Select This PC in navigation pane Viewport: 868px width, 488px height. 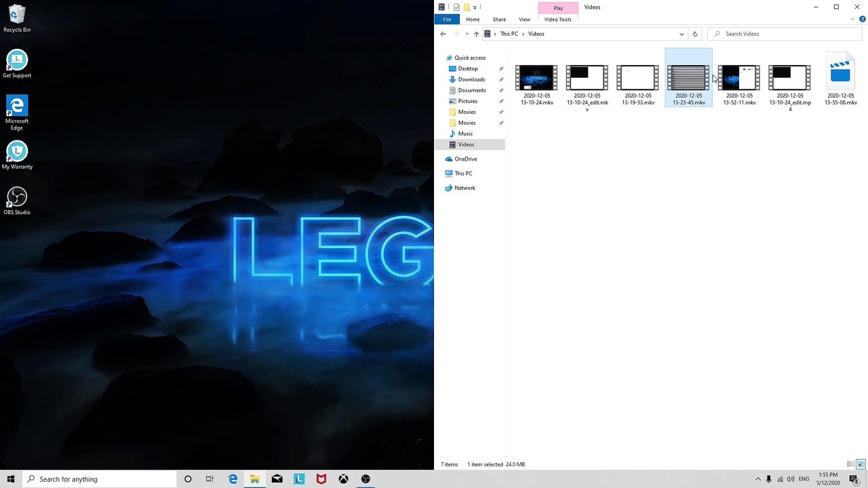click(463, 174)
